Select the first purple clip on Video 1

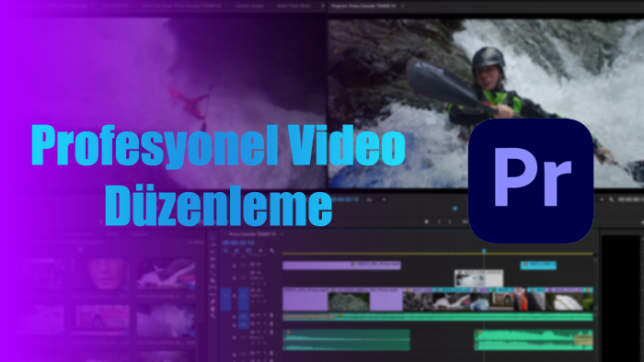(305, 299)
